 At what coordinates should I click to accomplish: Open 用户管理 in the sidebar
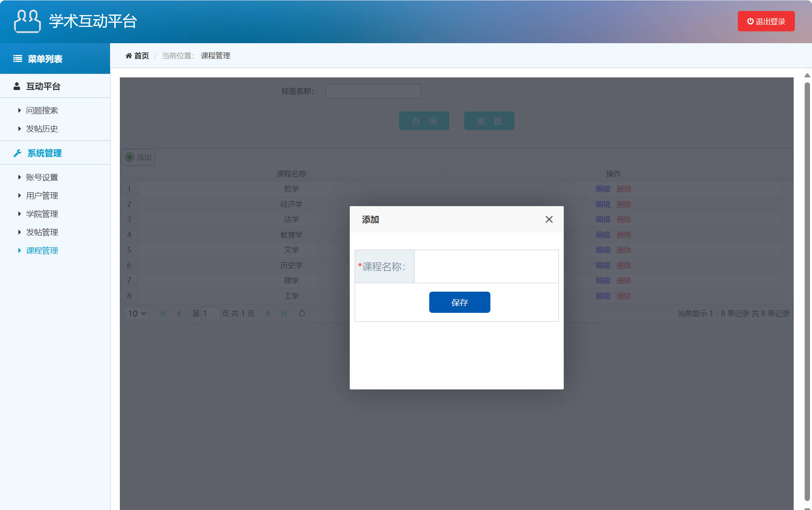click(42, 196)
